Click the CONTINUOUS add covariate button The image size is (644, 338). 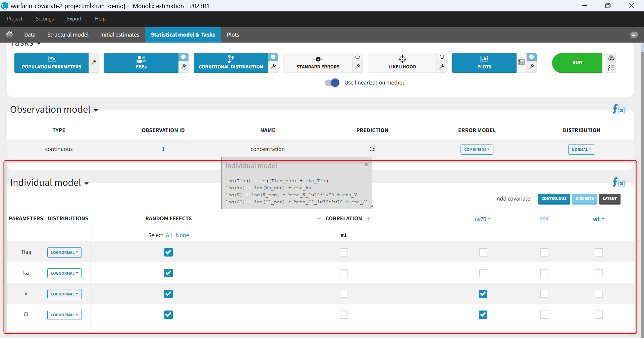pos(553,199)
